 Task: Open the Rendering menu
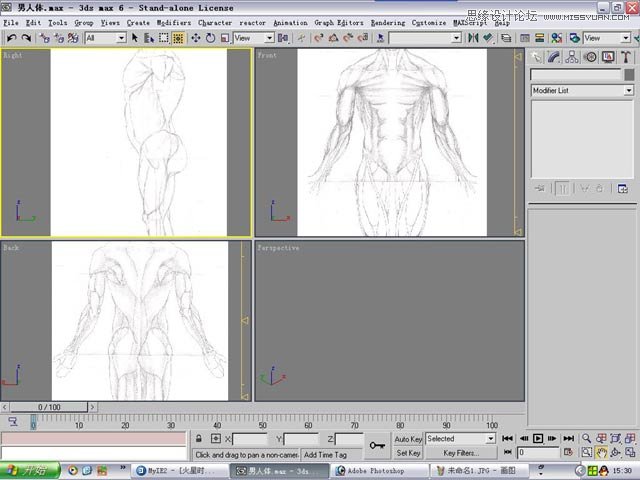click(x=388, y=22)
